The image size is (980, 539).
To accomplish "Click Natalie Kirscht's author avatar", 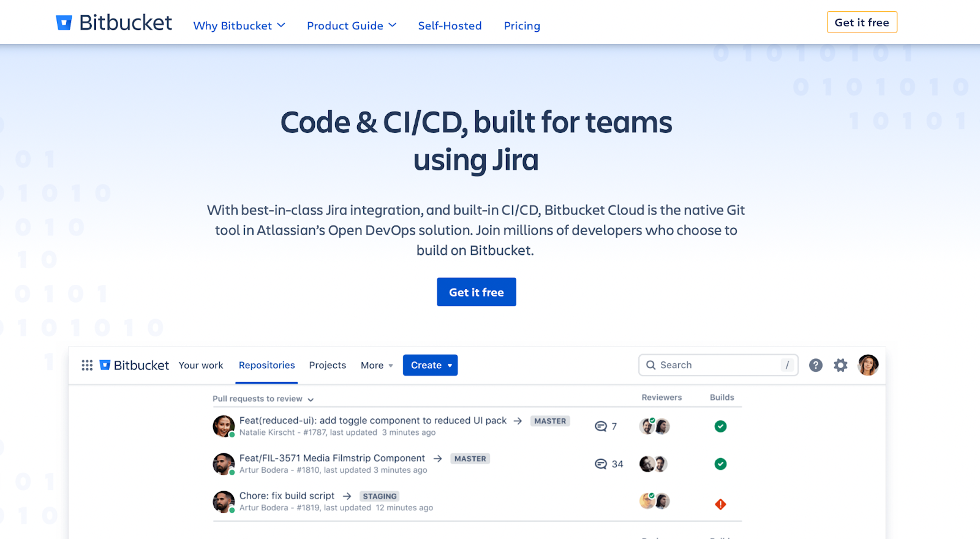I will 224,426.
